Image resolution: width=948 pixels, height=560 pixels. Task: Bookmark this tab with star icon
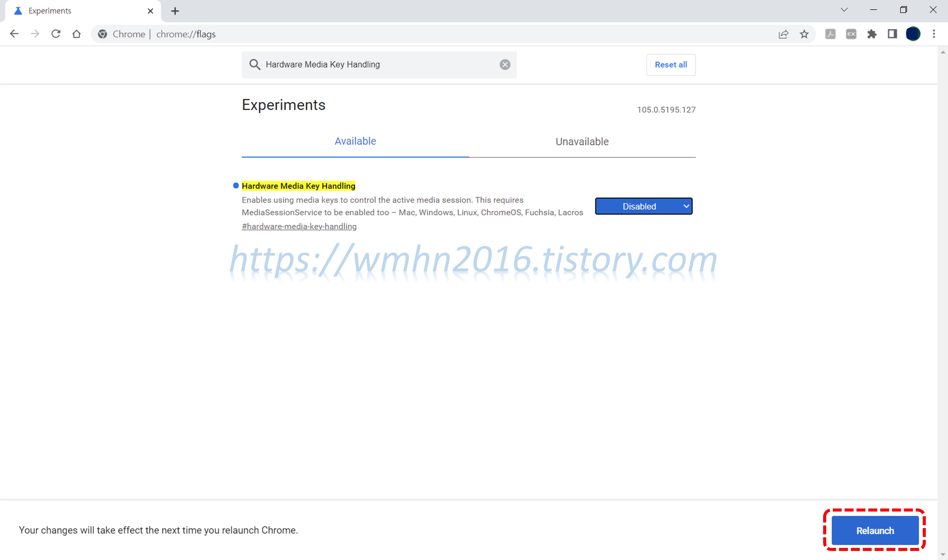point(804,34)
